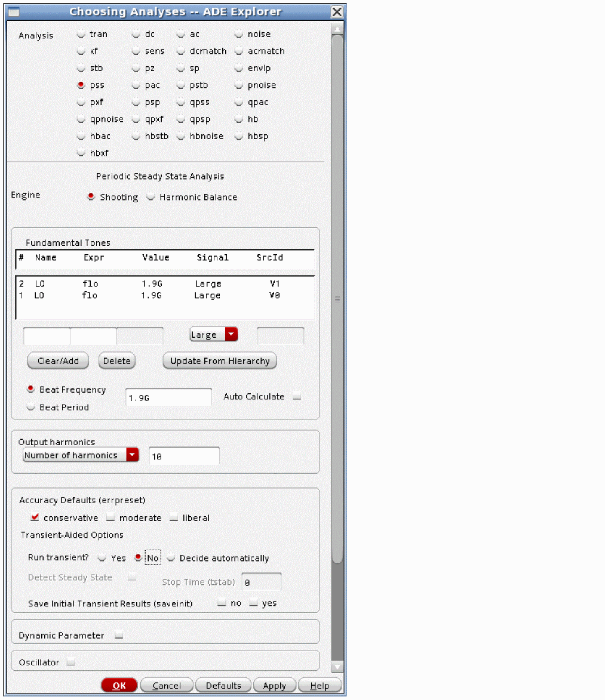Click the beat frequency field showing 1.9G
The height and width of the screenshot is (700, 605).
pyautogui.click(x=168, y=397)
